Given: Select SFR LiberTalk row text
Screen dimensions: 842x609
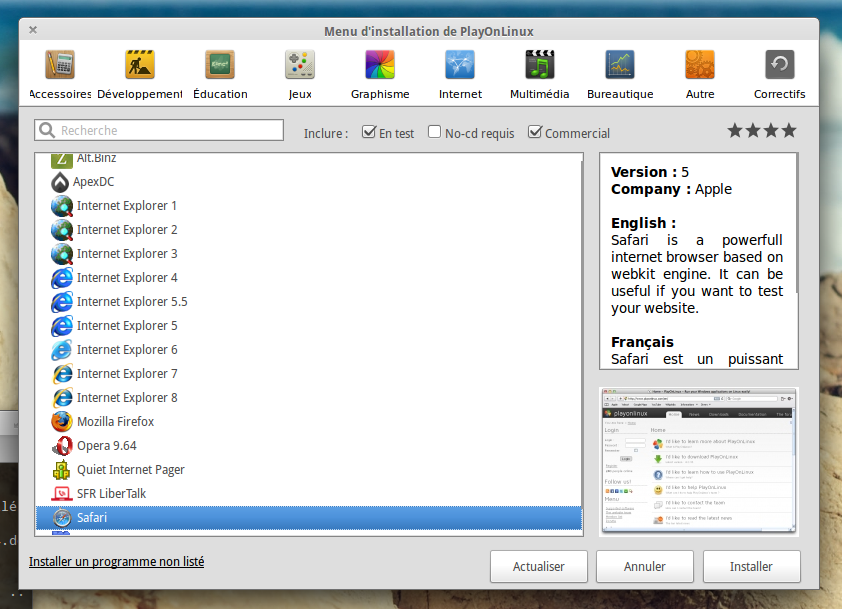Looking at the screenshot, I should (x=111, y=494).
